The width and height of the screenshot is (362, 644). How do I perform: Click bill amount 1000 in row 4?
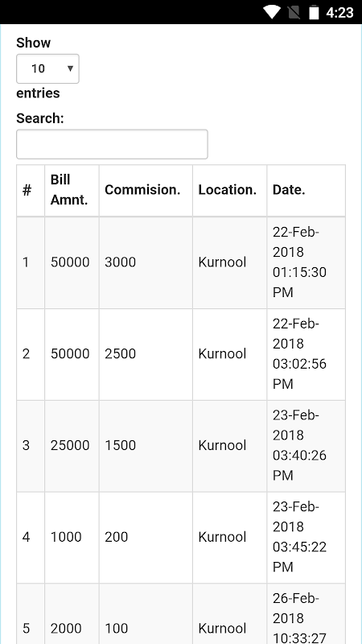pyautogui.click(x=66, y=537)
